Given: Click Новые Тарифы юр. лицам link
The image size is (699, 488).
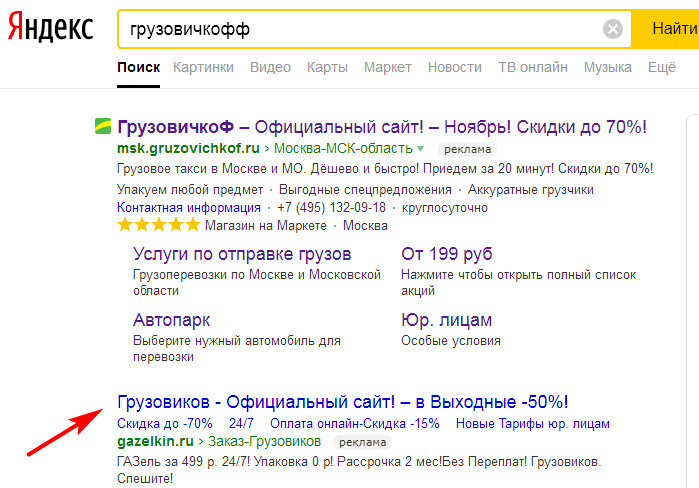Looking at the screenshot, I should pos(532,423).
